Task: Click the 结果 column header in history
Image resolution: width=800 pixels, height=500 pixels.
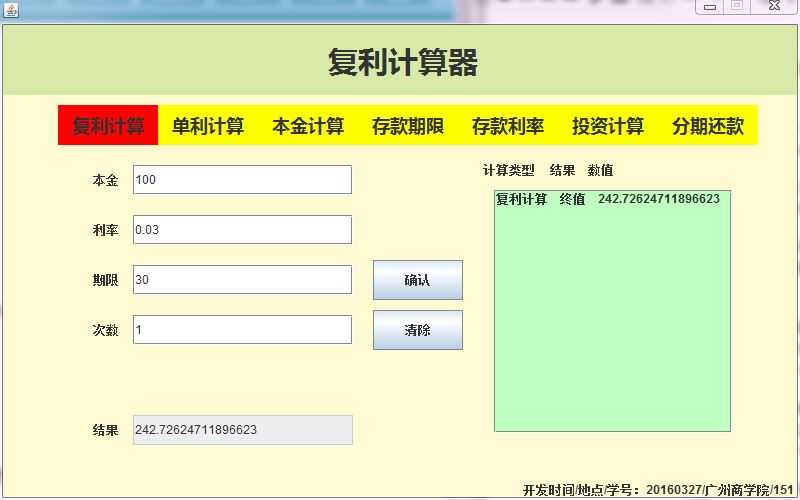Action: [x=562, y=170]
